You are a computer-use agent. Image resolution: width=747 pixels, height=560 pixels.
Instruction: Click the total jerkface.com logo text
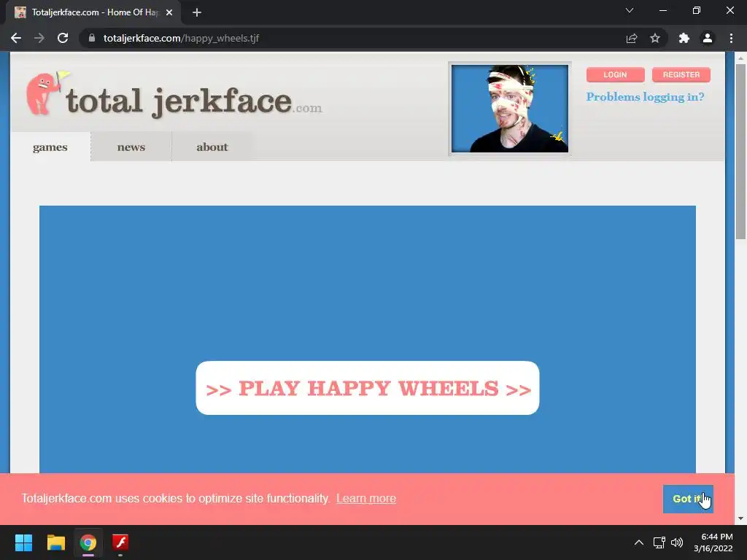pos(194,101)
